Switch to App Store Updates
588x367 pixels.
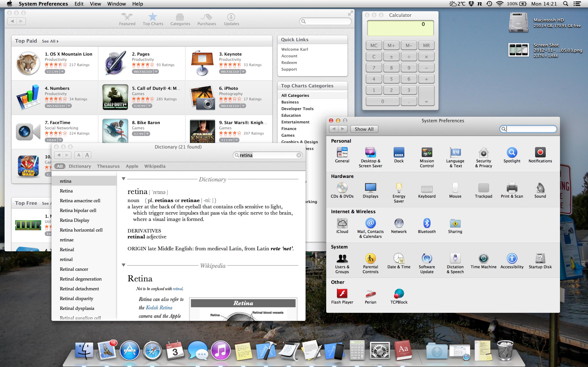(231, 19)
